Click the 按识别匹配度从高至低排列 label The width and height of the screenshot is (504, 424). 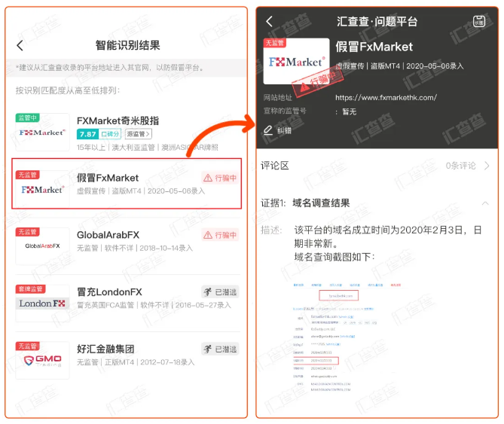68,90
